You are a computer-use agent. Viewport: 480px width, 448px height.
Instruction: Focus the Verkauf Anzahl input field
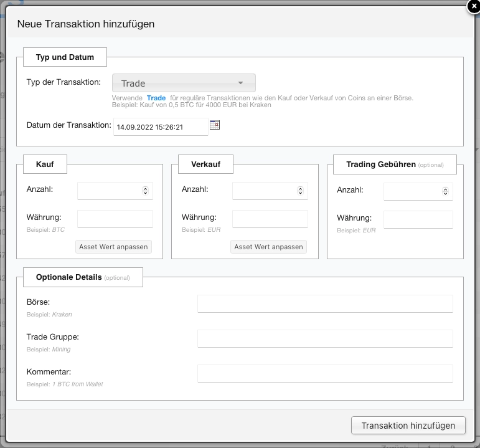pos(264,191)
